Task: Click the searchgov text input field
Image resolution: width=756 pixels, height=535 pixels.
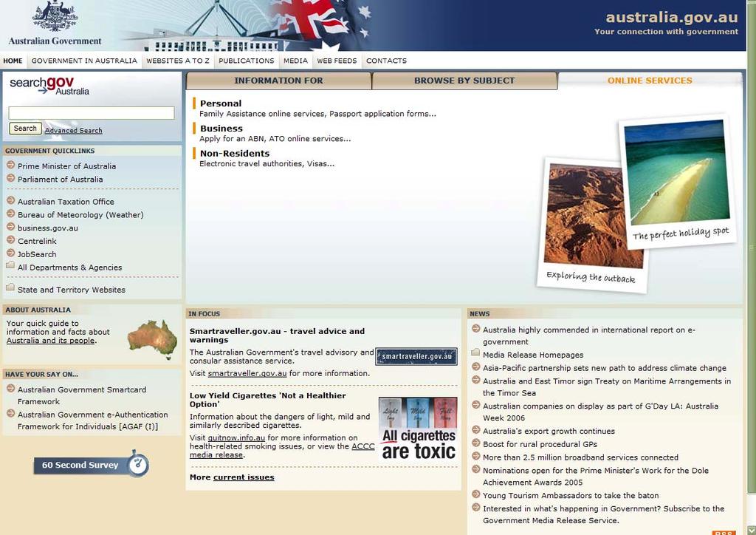Action: 92,113
